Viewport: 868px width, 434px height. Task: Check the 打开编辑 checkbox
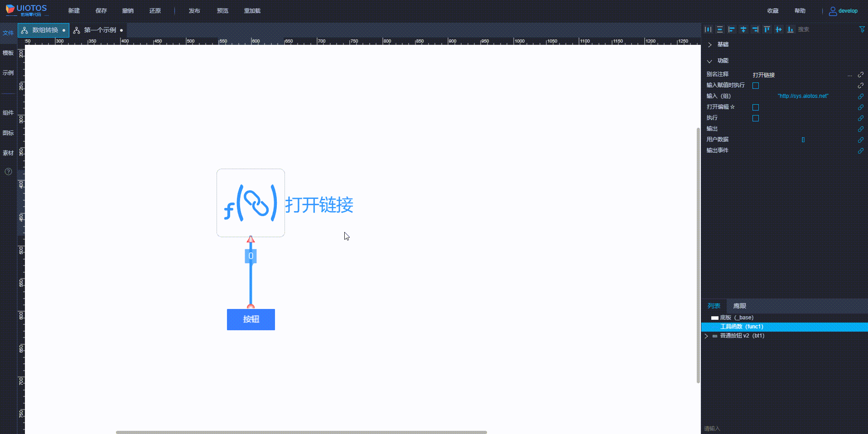pyautogui.click(x=756, y=107)
